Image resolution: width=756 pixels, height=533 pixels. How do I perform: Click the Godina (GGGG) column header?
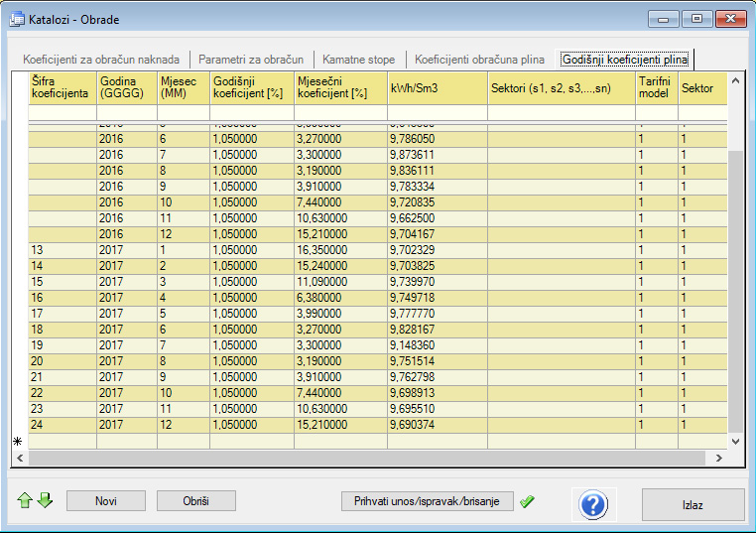coord(127,87)
